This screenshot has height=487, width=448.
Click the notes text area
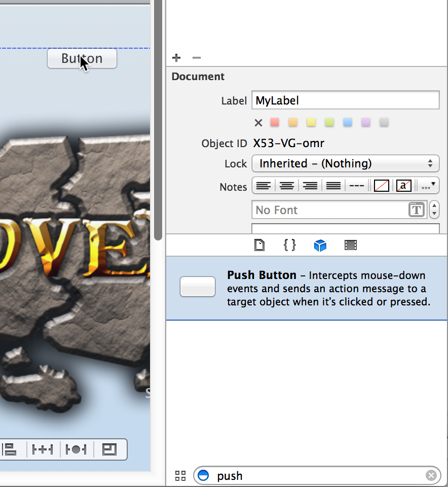(x=346, y=228)
